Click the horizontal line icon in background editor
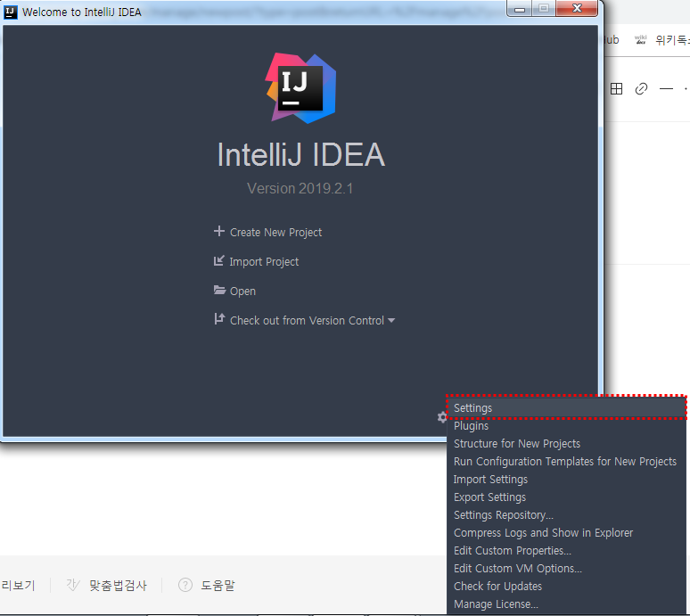The width and height of the screenshot is (690, 616). click(666, 89)
